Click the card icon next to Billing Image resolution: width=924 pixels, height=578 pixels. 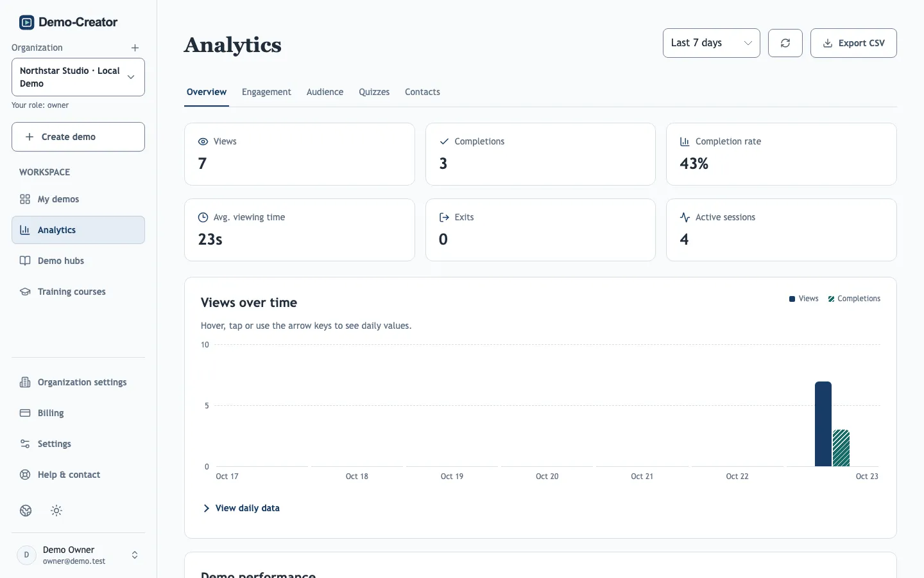(25, 413)
